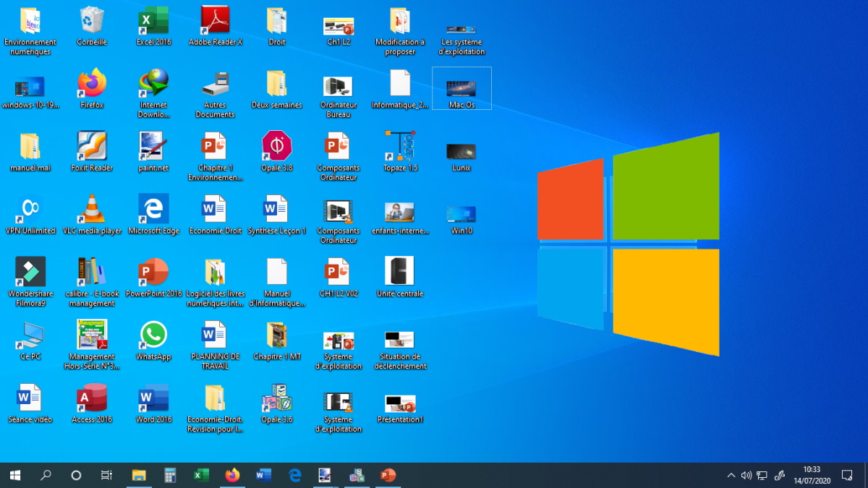Open File Explorer from the taskbar
The height and width of the screenshot is (488, 868).
pos(139,475)
